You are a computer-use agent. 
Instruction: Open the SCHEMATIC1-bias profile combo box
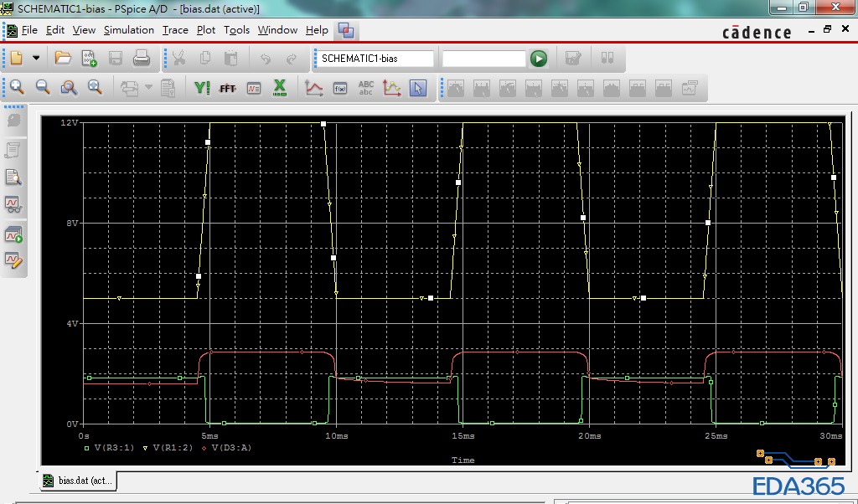(x=376, y=59)
